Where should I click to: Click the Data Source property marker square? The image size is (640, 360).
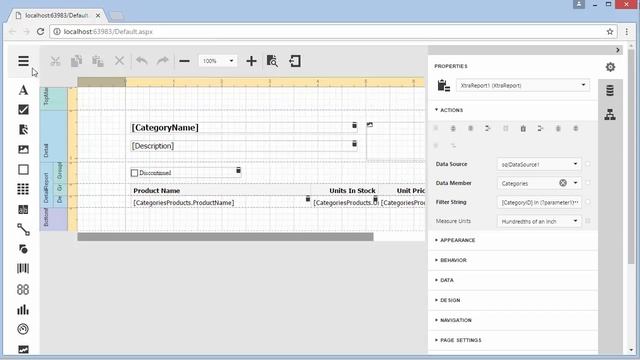coord(588,164)
